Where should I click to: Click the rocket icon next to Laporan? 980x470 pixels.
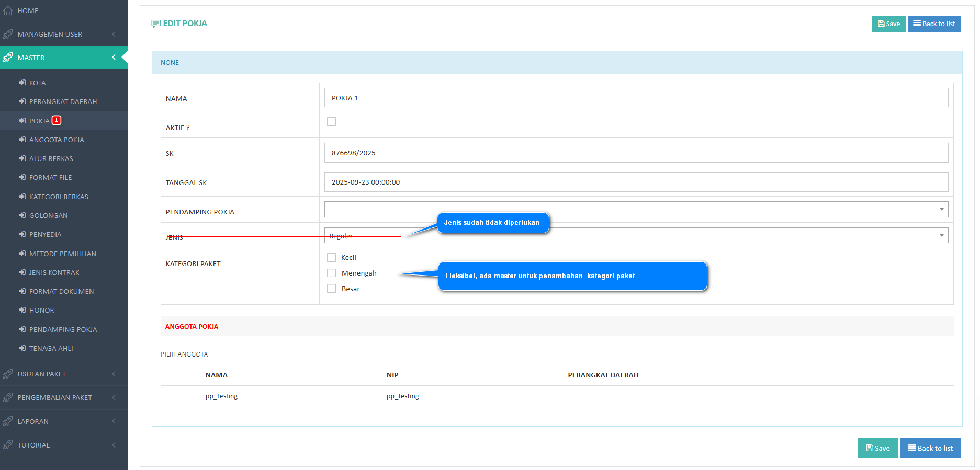[x=8, y=421]
